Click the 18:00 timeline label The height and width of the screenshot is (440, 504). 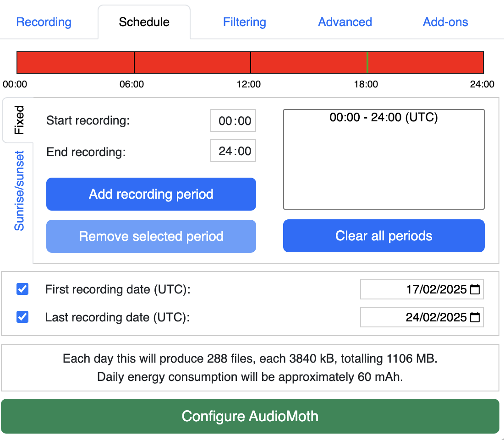tap(366, 84)
